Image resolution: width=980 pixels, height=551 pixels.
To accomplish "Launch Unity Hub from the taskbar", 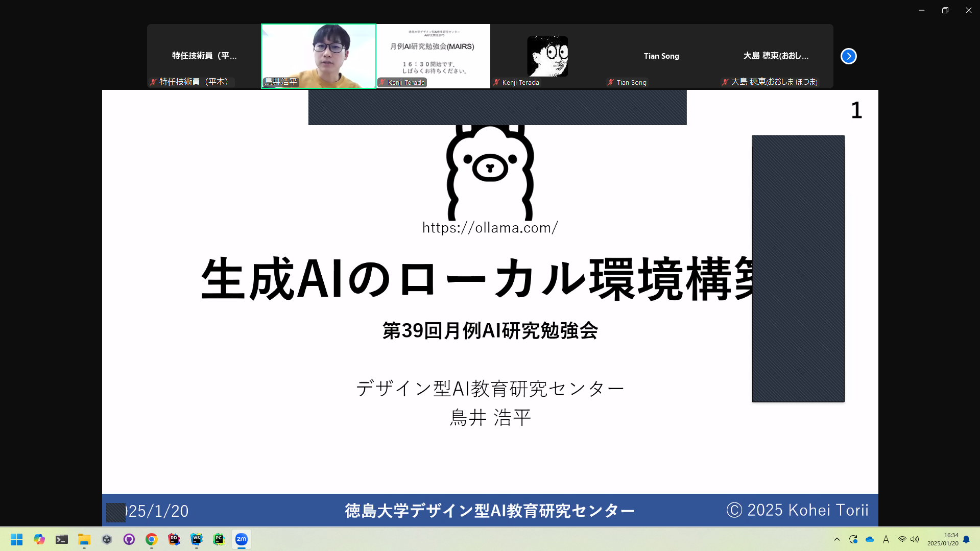I will (107, 539).
